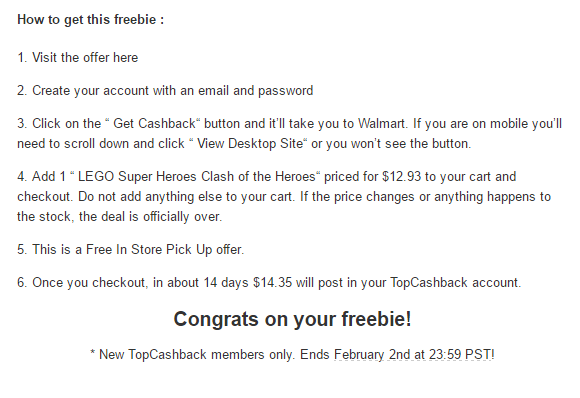Viewport: 580px width, 398px height.
Task: Click the 'Congrats on your freebie!' heading
Action: pos(292,319)
